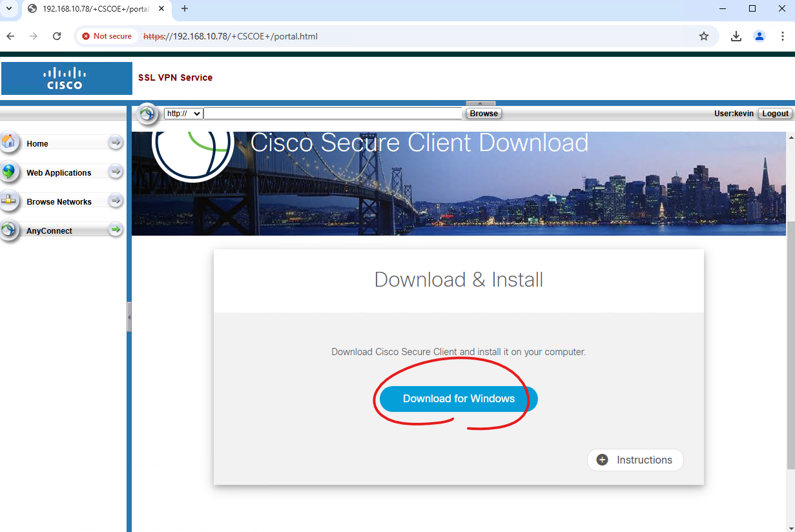Switch to the 192.168.10.78 portal tab

96,9
